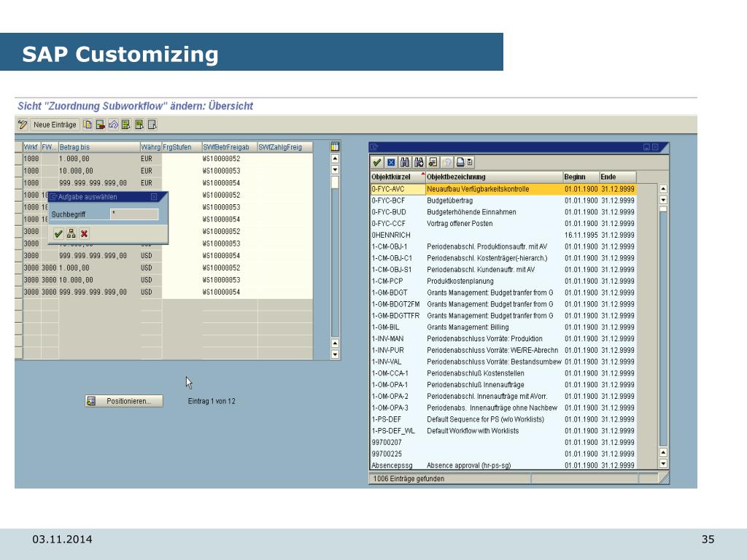747x560 pixels.
Task: Select the row selector for 3000 3000 1.000,00 USD
Action: (18, 268)
